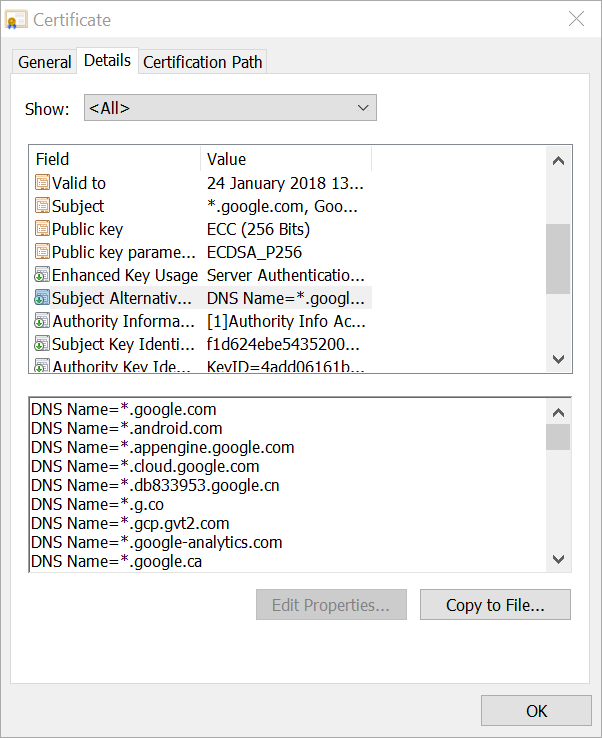Click DNS Name=*.gcp.gvt2.com line
The image size is (602, 738).
click(x=130, y=523)
